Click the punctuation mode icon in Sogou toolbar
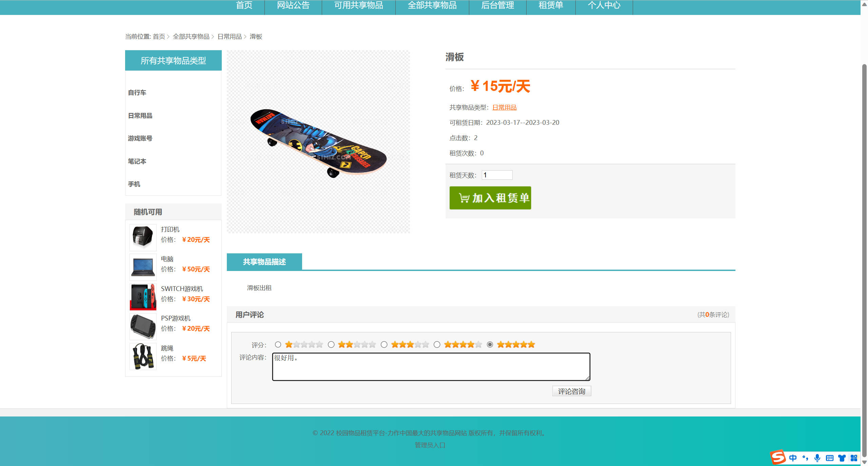The width and height of the screenshot is (868, 466). [x=805, y=458]
